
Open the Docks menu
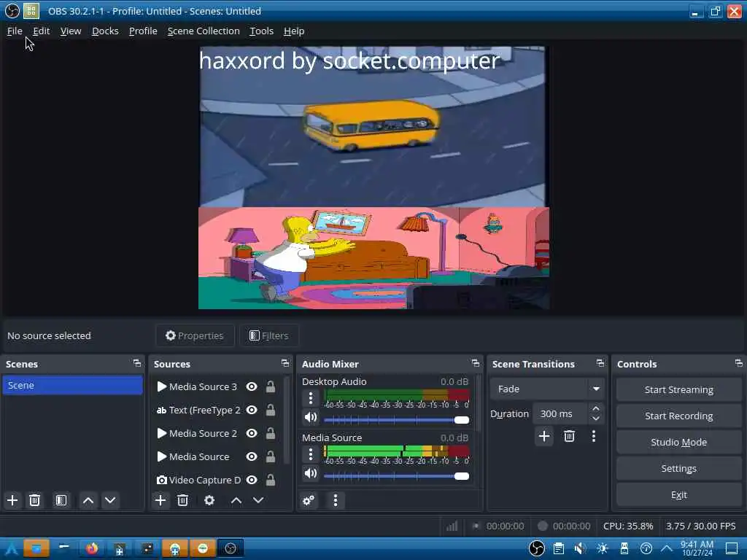coord(105,31)
